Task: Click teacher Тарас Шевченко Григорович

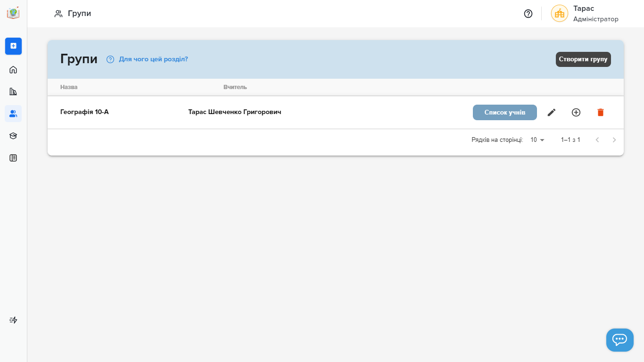Action: [235, 112]
